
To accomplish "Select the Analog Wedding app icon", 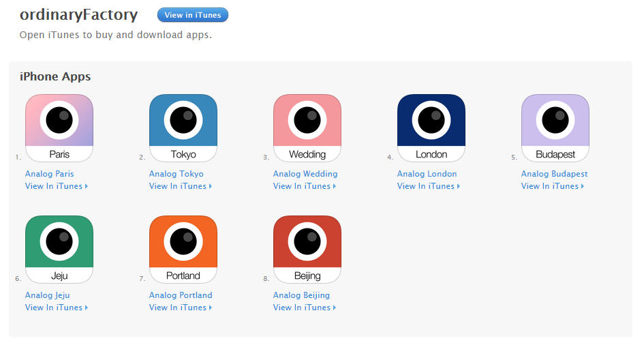I will click(x=307, y=128).
